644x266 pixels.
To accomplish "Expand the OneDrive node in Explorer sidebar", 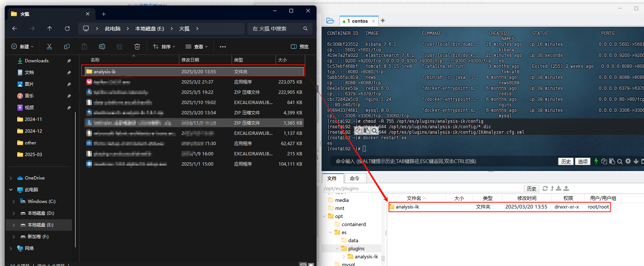I will (x=11, y=178).
